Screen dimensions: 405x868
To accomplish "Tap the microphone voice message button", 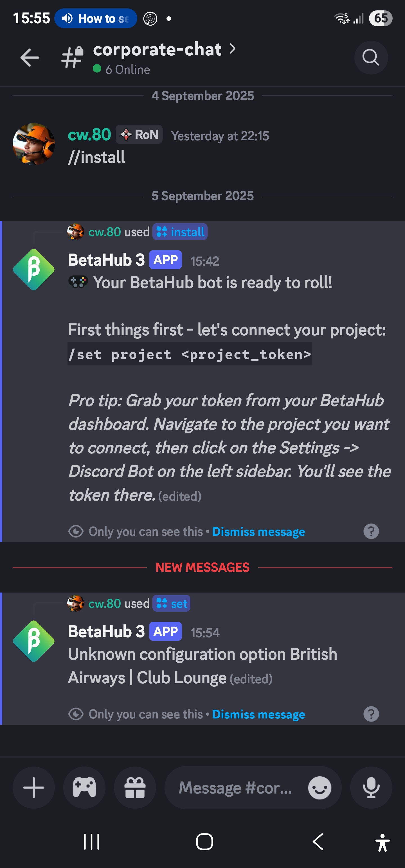I will pyautogui.click(x=371, y=787).
